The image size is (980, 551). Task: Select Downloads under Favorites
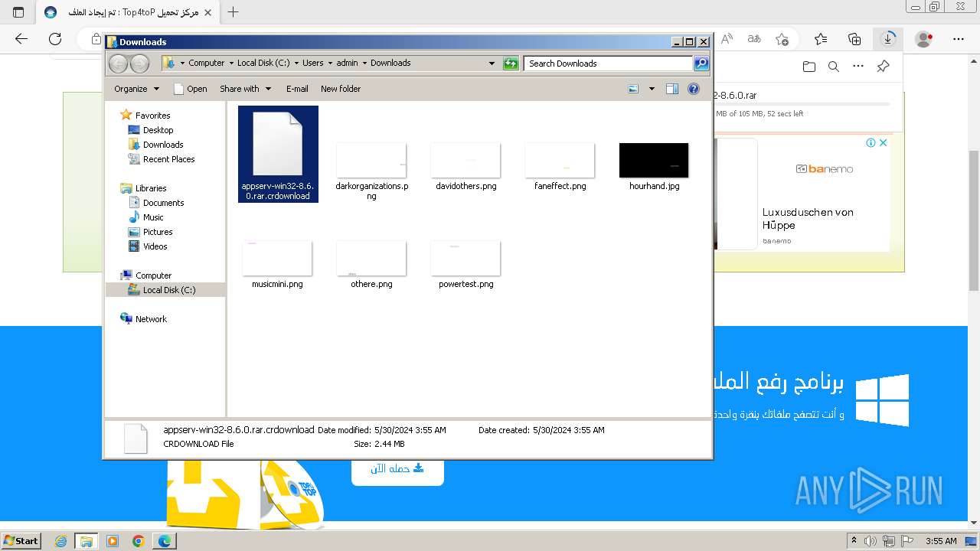pyautogui.click(x=163, y=145)
